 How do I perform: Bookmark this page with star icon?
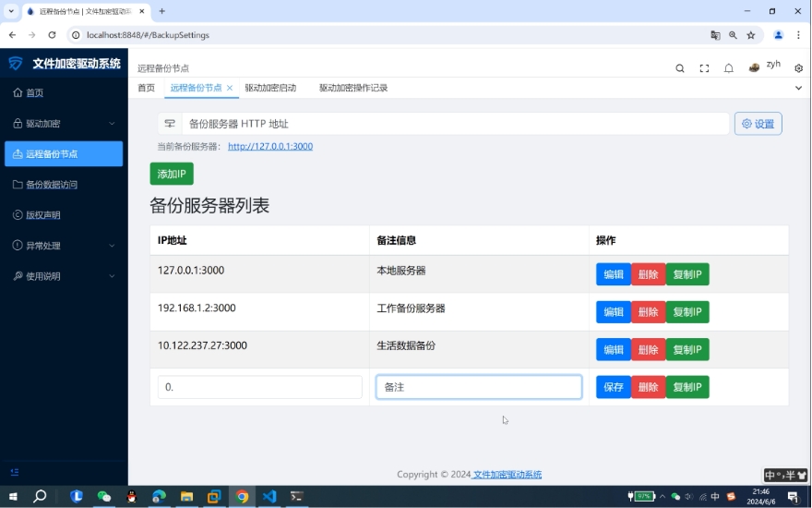[x=751, y=35]
